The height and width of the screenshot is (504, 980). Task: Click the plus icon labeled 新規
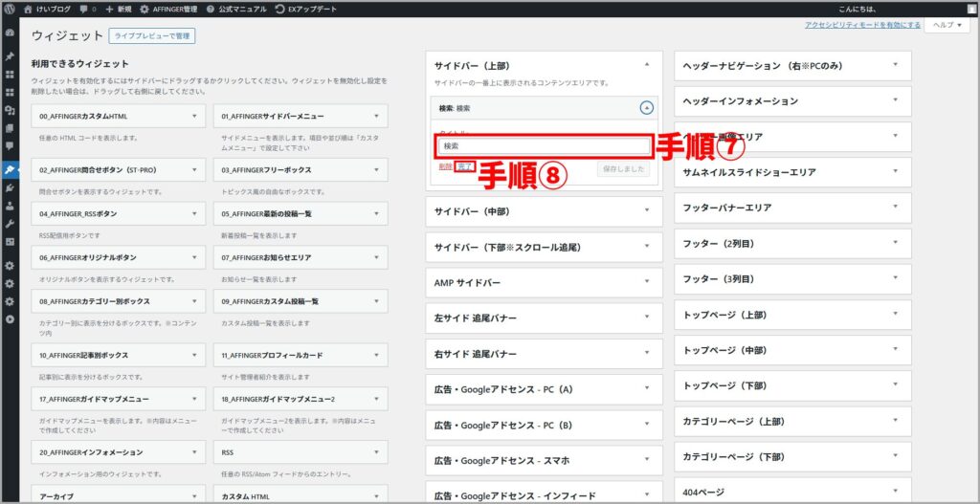(110, 9)
